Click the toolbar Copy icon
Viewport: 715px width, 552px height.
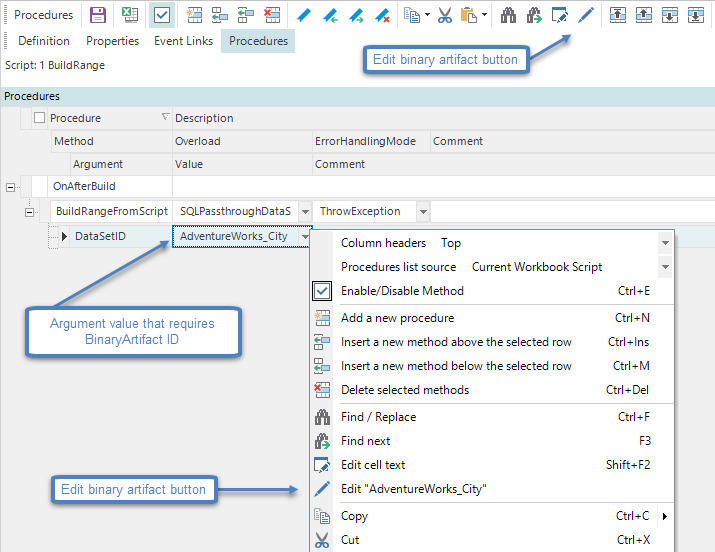pyautogui.click(x=412, y=15)
